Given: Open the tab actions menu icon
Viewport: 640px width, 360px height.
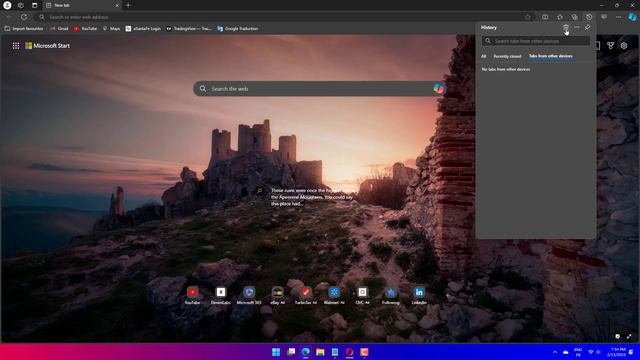Looking at the screenshot, I should pos(34,5).
